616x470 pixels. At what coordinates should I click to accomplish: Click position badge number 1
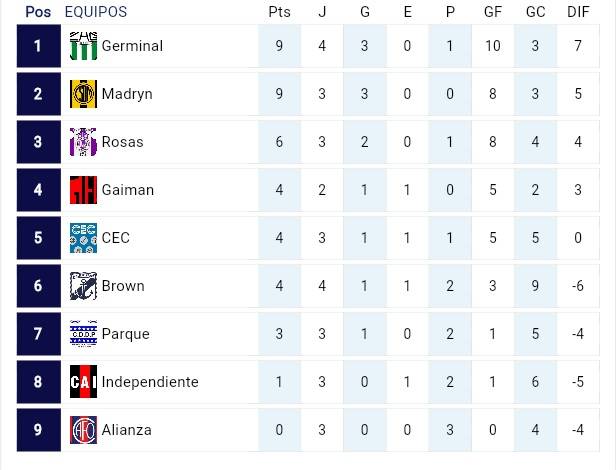click(x=38, y=46)
